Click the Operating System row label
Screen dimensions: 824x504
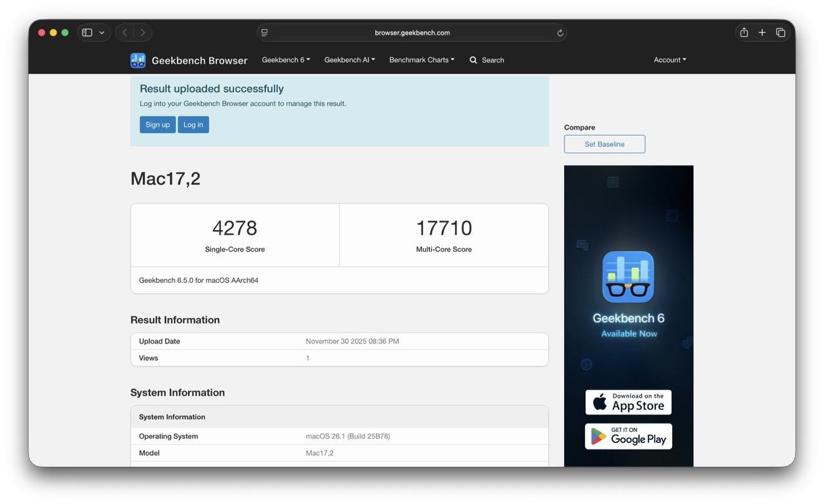click(169, 436)
